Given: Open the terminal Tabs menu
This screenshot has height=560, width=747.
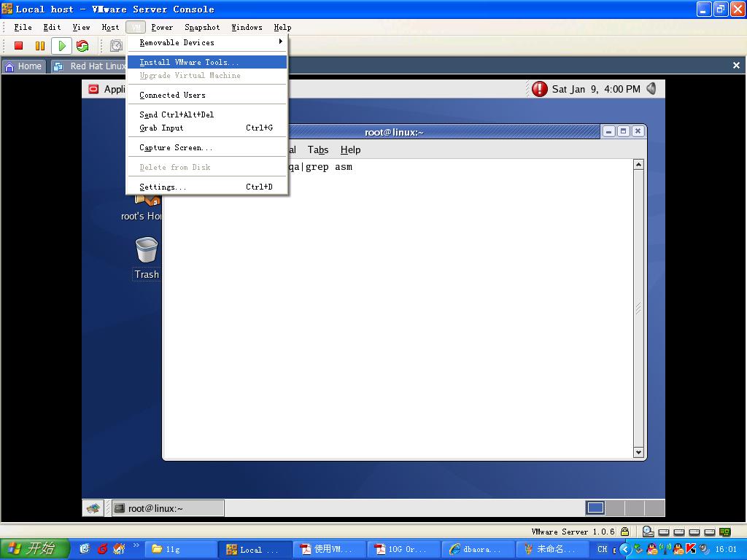Looking at the screenshot, I should (x=318, y=149).
